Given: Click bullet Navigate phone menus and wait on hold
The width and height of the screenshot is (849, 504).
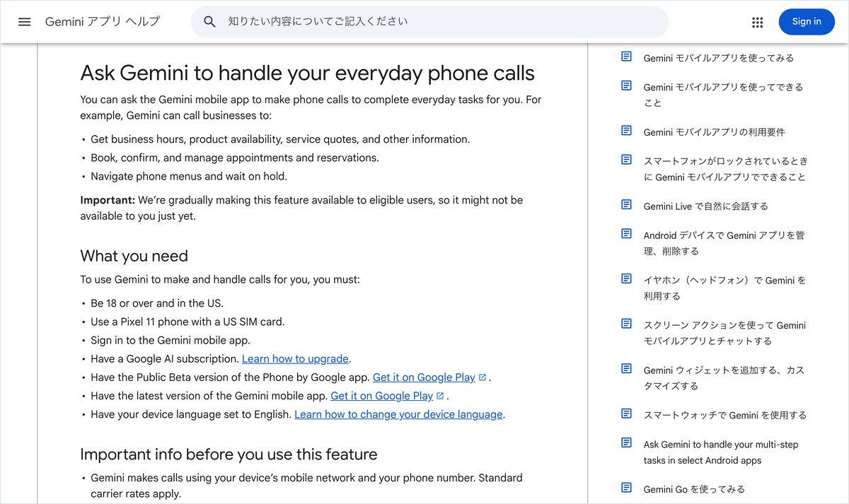Looking at the screenshot, I should pyautogui.click(x=189, y=177).
